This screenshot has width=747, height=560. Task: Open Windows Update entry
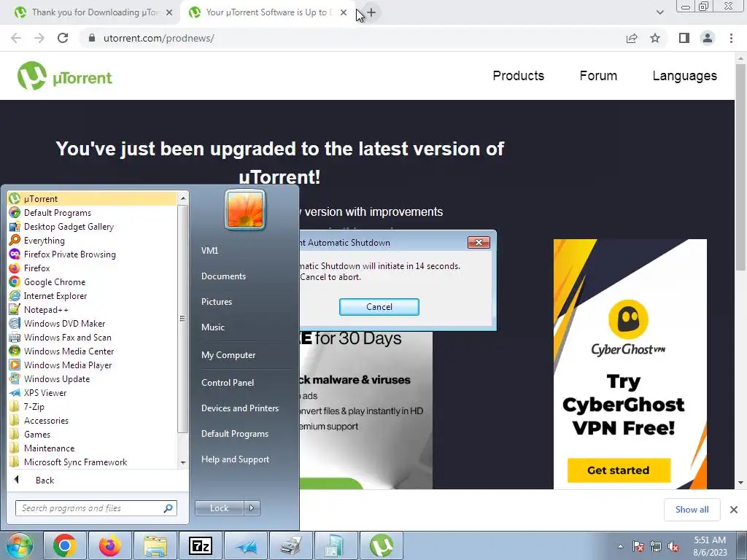pos(92,378)
